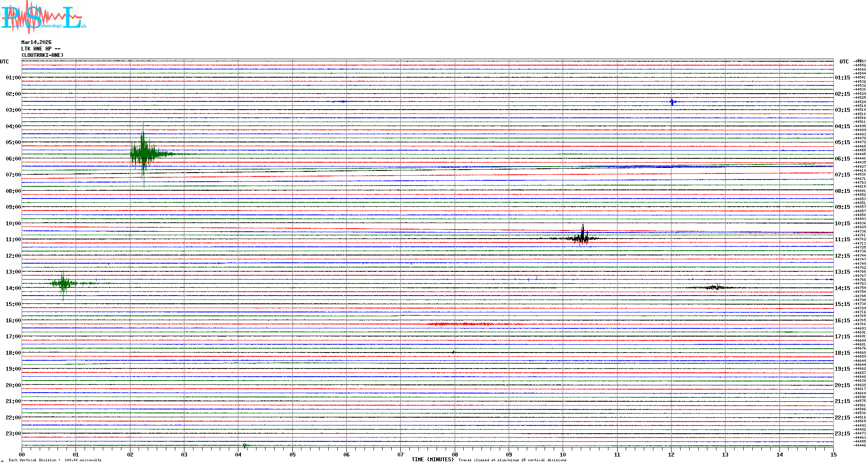
Task: Click the small blue spike at minute 12
Action: (x=672, y=102)
